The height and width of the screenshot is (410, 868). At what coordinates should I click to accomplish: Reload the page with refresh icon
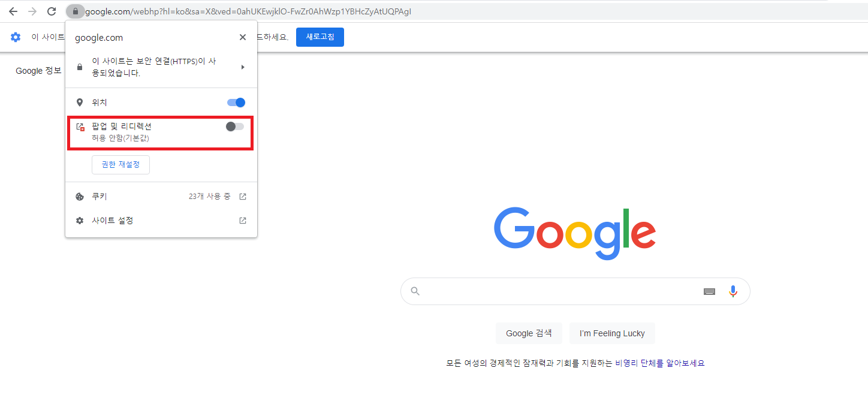point(52,11)
